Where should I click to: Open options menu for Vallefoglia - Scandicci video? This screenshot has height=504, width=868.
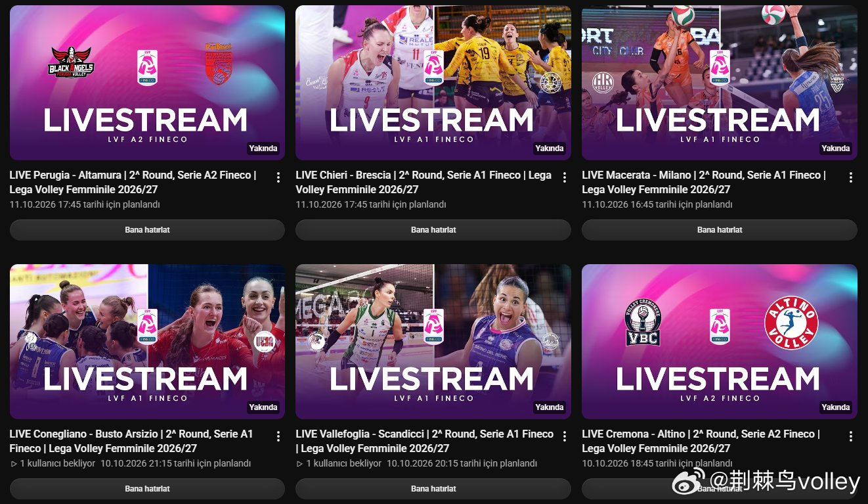pos(565,436)
